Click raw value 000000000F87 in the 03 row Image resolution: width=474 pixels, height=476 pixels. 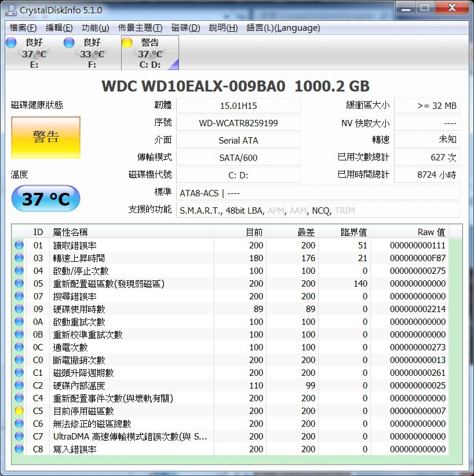tap(418, 258)
